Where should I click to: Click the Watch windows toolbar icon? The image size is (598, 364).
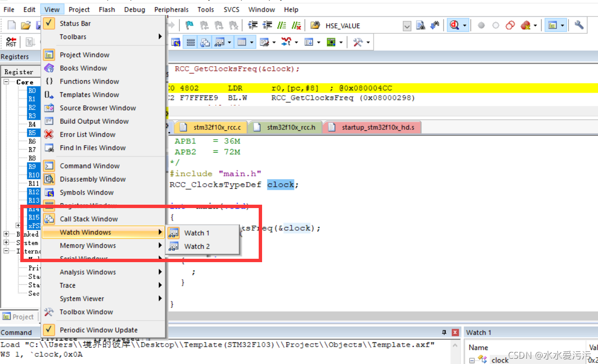(x=220, y=42)
